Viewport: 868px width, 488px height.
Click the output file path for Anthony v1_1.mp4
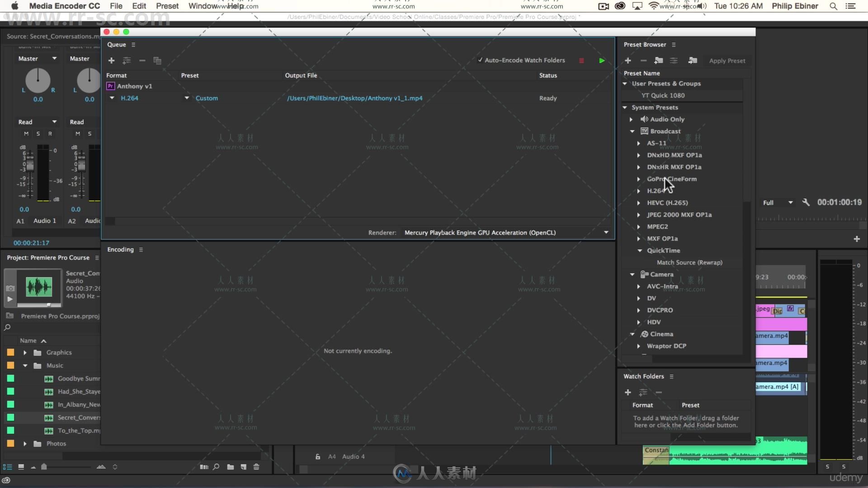(x=354, y=98)
